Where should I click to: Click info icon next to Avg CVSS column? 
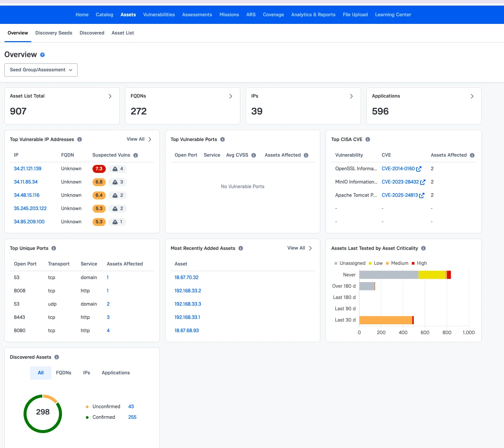(254, 155)
